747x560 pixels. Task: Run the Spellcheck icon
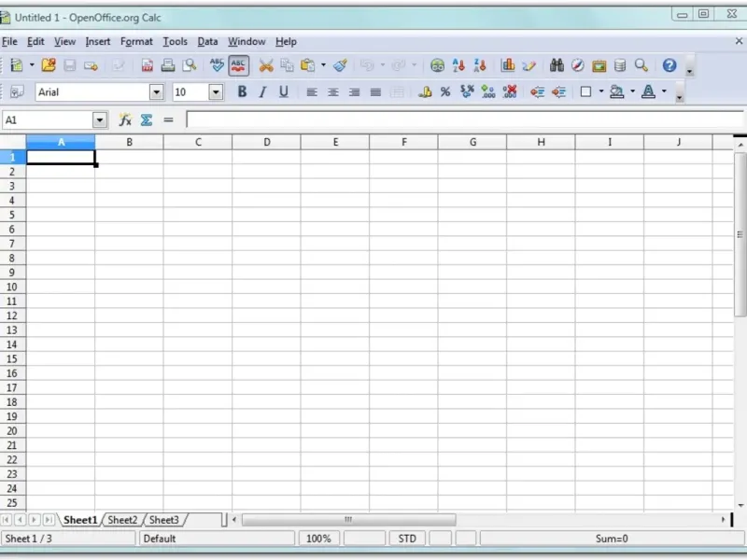pos(217,65)
